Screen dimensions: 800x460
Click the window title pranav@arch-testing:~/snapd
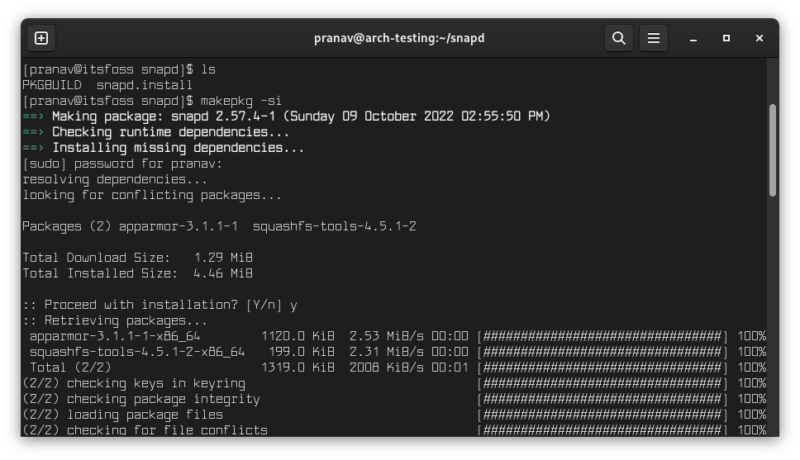[x=399, y=39]
